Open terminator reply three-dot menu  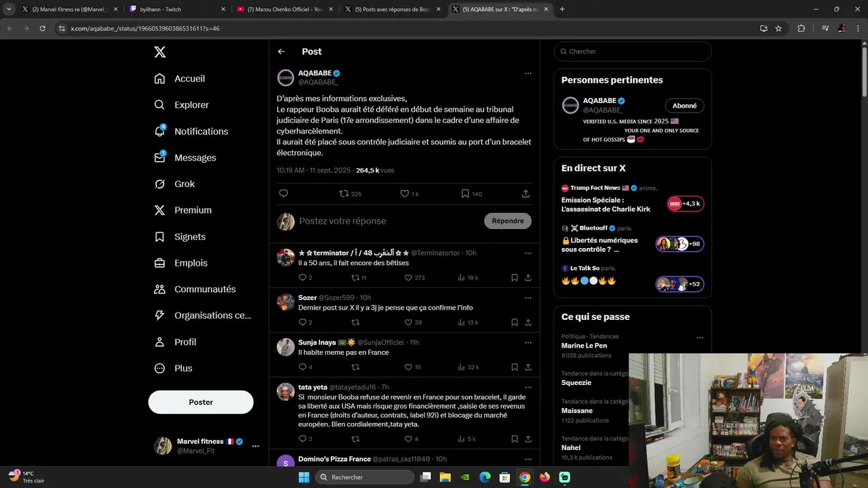pyautogui.click(x=528, y=253)
